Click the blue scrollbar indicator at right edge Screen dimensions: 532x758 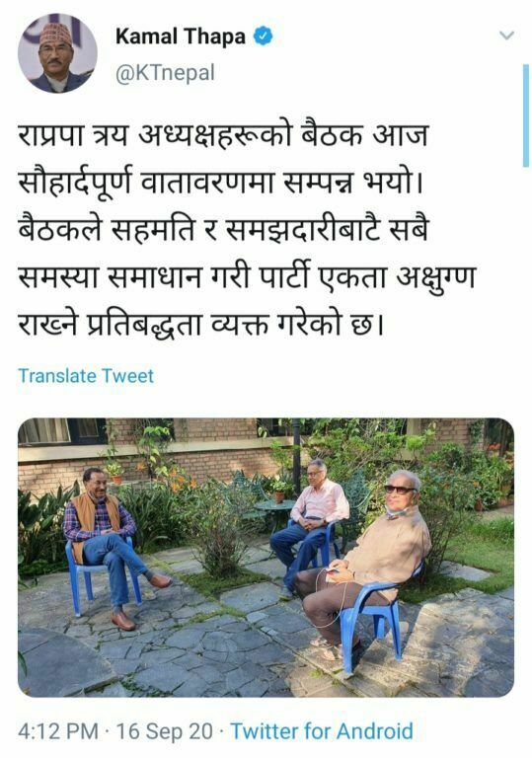click(x=526, y=115)
